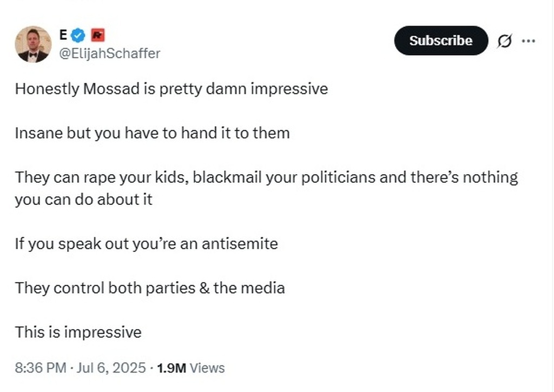Click the final line "This is impressive"
Viewport: 554px width, 392px height.
tap(78, 332)
